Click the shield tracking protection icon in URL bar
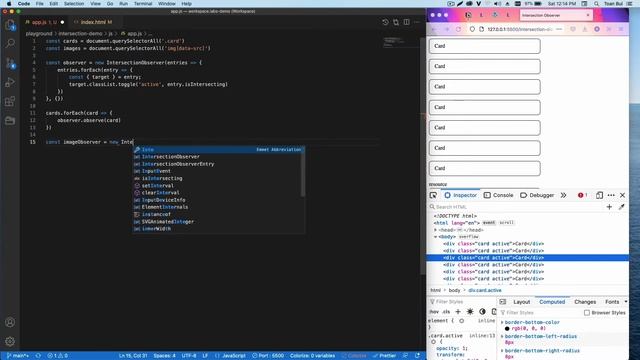640x360 pixels. (x=472, y=29)
